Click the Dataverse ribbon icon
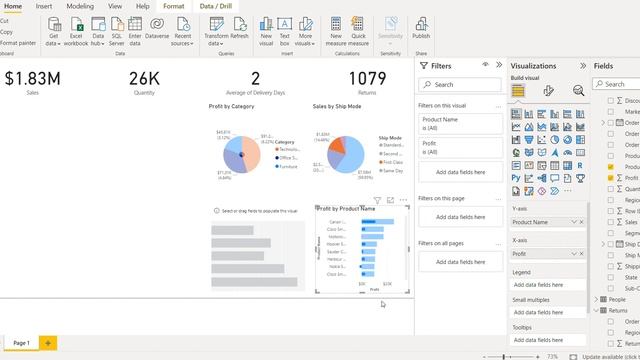This screenshot has height=360, width=640. pos(157,29)
